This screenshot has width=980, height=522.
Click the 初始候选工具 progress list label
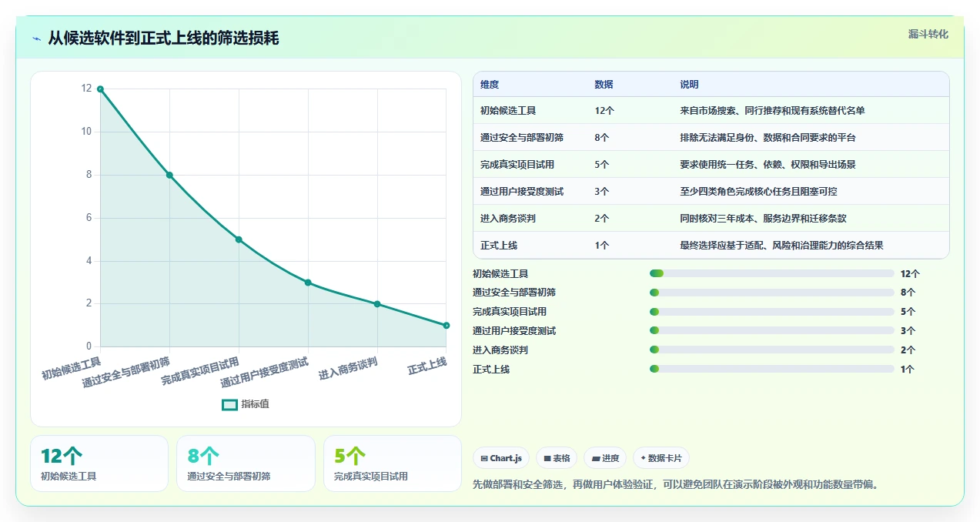[x=500, y=273]
